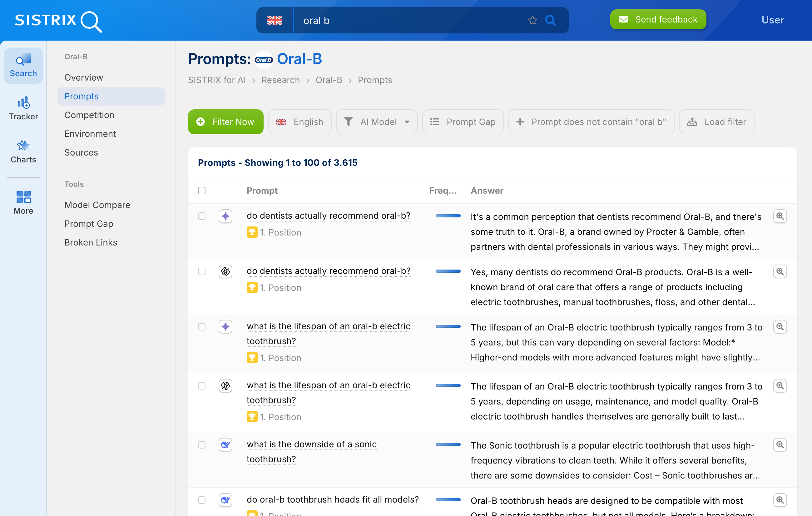Click the DeepSeek whale icon on sonic toothbrush row
The height and width of the screenshot is (516, 812).
[225, 445]
